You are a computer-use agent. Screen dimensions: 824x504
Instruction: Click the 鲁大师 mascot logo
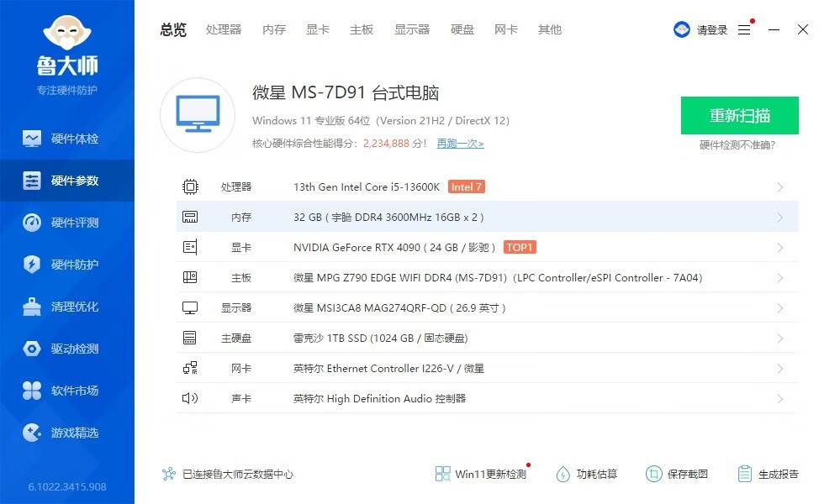[67, 33]
